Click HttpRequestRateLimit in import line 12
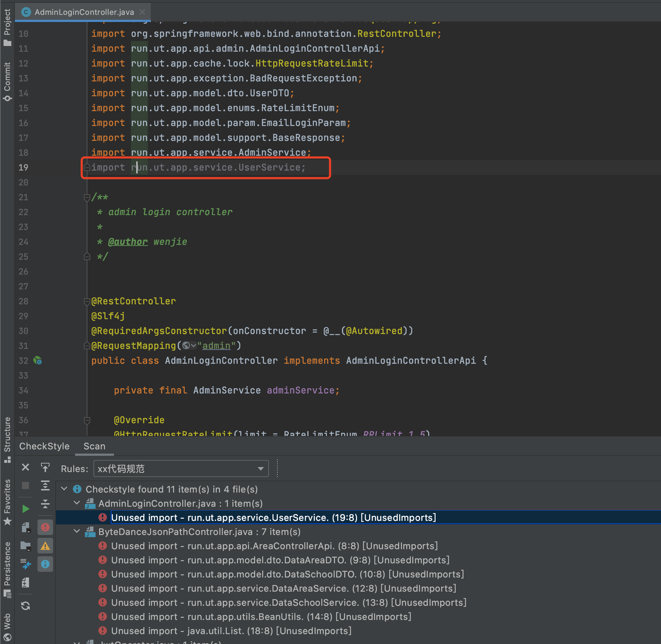Screen dimensions: 661x644 [x=312, y=63]
